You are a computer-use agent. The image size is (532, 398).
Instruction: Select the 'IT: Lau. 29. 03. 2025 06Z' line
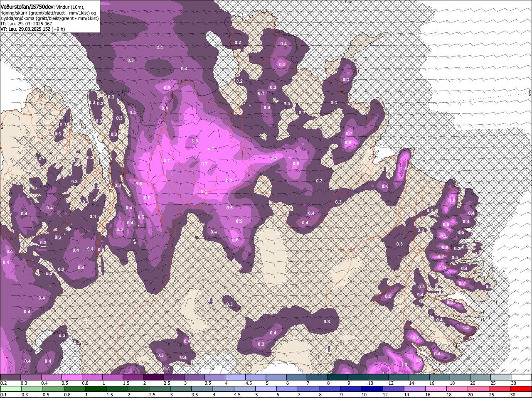tap(26, 24)
